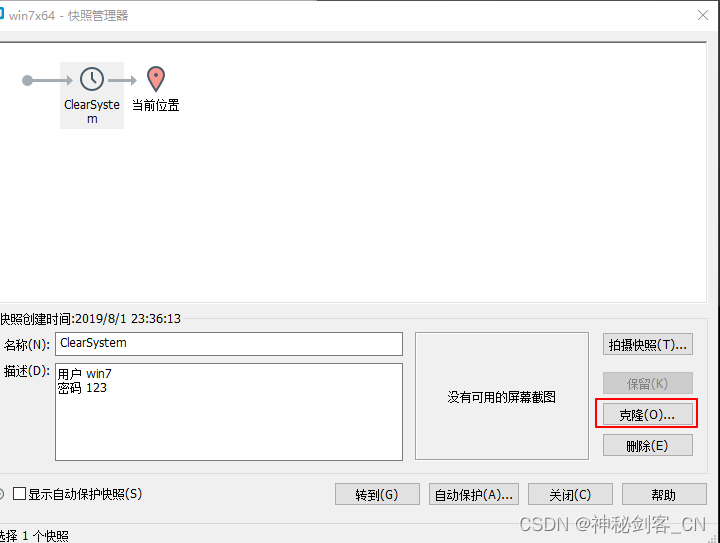Screen dimensions: 720x543
Task: Click the status text about selected snapshot
Action: (x=34, y=536)
